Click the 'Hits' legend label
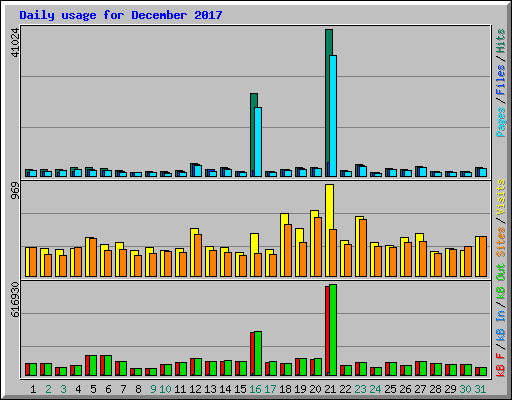This screenshot has width=512, height=400. (501, 41)
